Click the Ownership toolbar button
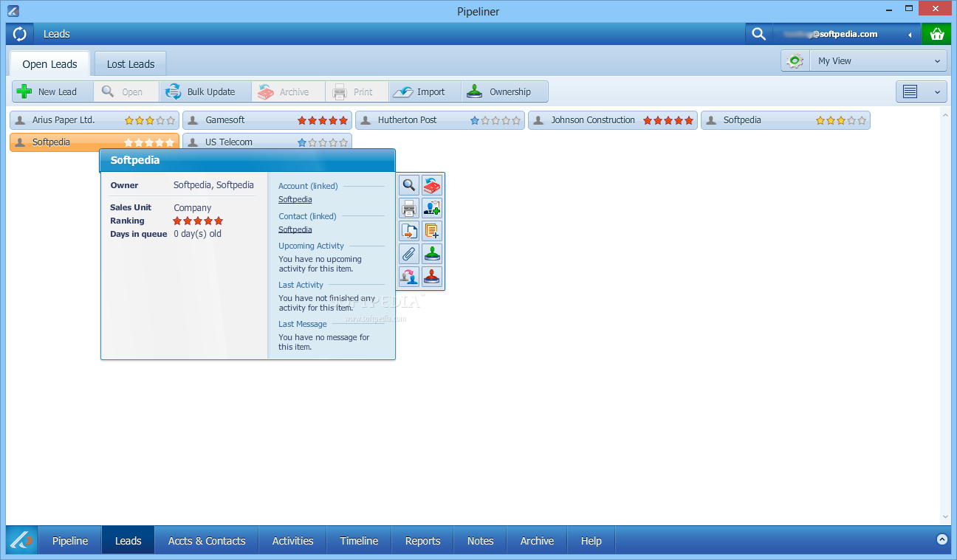 [x=505, y=91]
